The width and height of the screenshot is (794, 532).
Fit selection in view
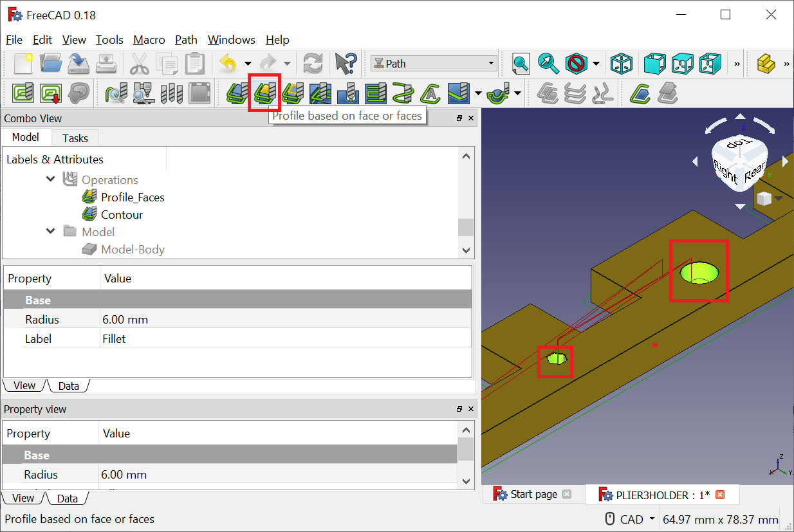click(548, 63)
